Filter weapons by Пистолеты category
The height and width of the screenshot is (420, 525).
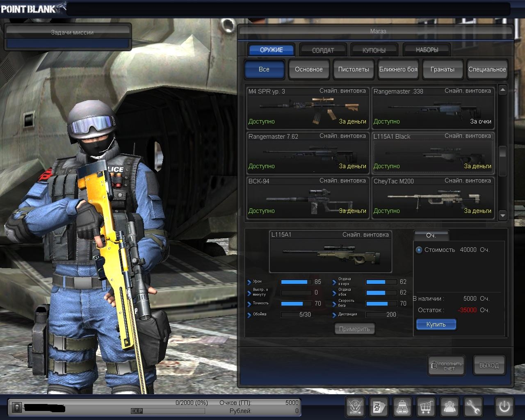(353, 69)
